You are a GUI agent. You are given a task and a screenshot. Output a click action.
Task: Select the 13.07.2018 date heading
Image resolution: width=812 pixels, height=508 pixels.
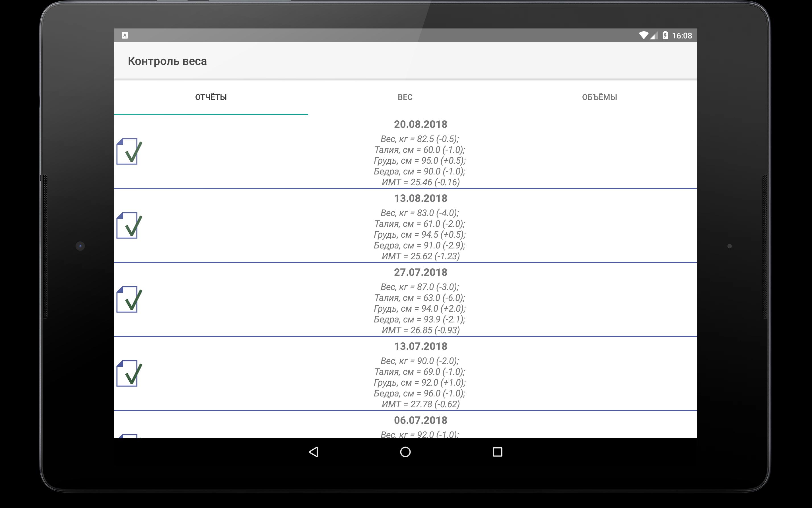pyautogui.click(x=421, y=346)
